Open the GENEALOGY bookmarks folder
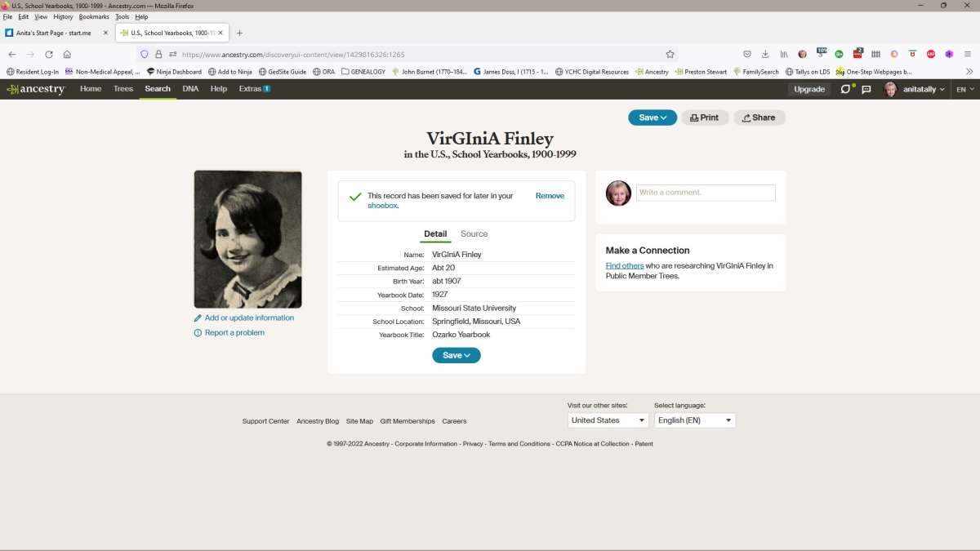The width and height of the screenshot is (980, 551). coord(363,72)
